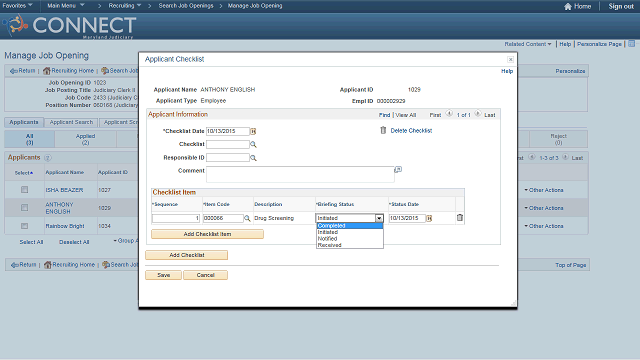This screenshot has height=360, width=640.
Task: Select the Applied (2) filter tab
Action: [85, 139]
